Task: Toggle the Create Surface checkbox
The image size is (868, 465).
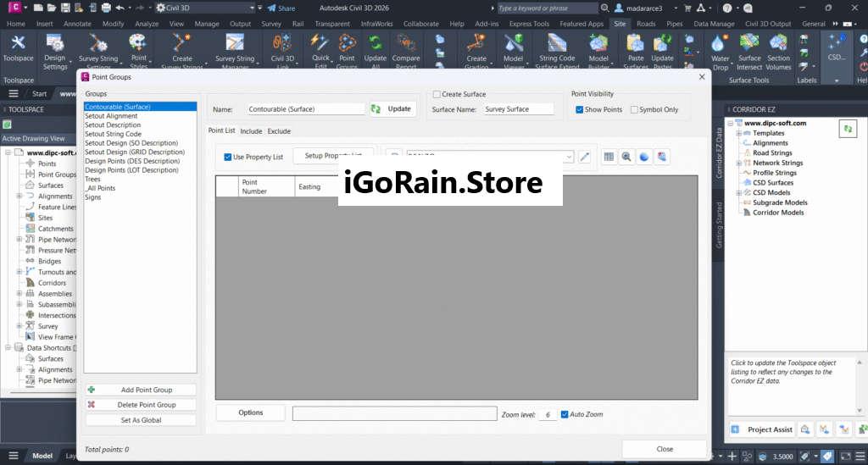Action: click(x=437, y=95)
